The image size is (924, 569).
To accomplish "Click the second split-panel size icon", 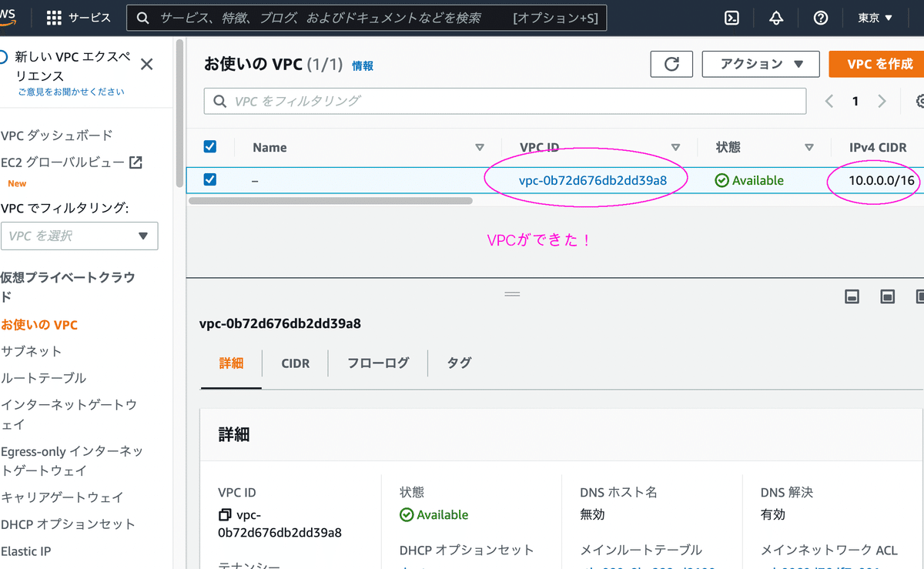I will tap(887, 296).
